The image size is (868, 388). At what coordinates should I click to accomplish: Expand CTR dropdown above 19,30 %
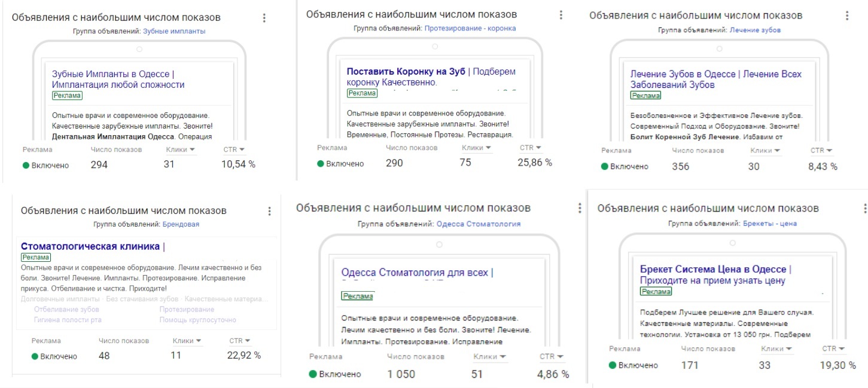point(833,349)
